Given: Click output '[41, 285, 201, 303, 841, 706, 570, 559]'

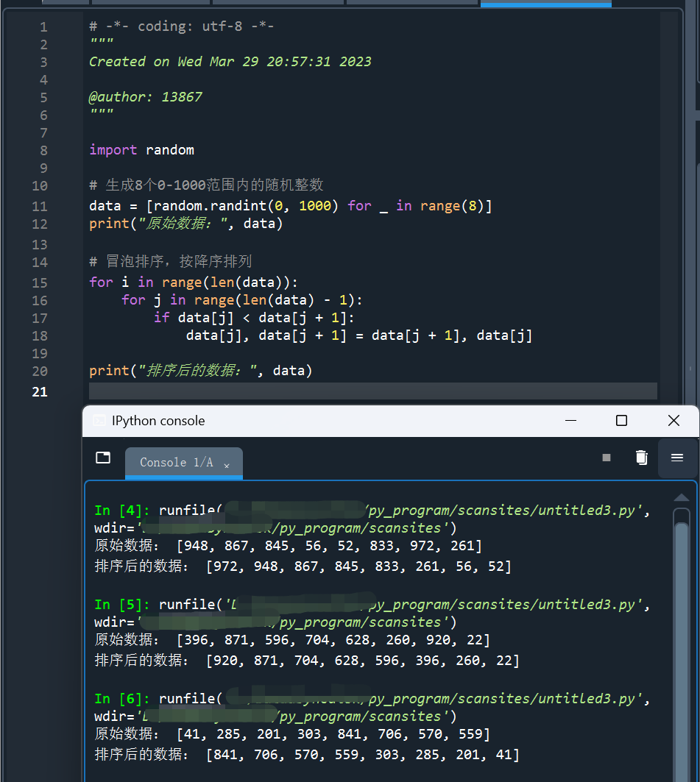Looking at the screenshot, I should tap(333, 734).
